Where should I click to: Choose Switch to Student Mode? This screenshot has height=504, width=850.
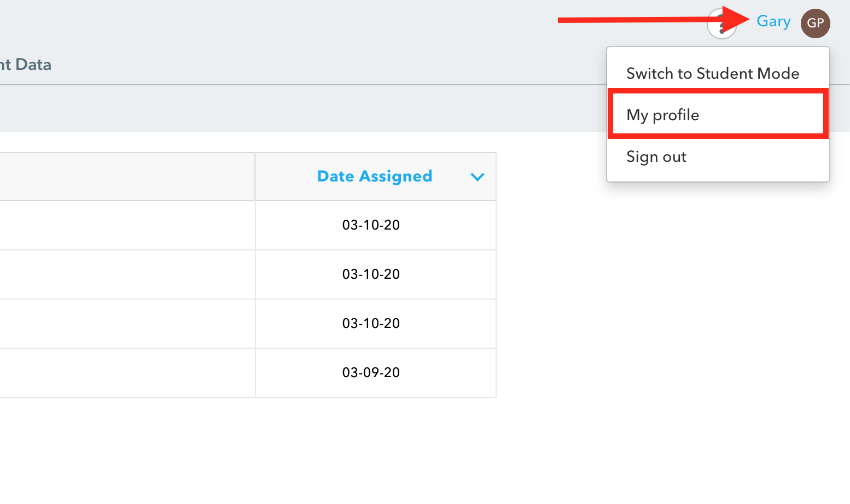[x=713, y=73]
